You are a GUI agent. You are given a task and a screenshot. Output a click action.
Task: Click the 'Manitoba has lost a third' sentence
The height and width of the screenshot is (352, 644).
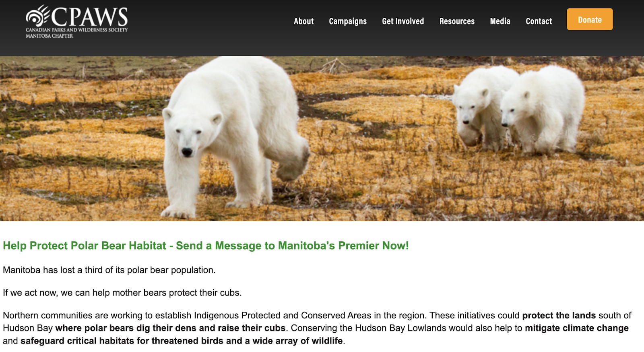tap(109, 270)
